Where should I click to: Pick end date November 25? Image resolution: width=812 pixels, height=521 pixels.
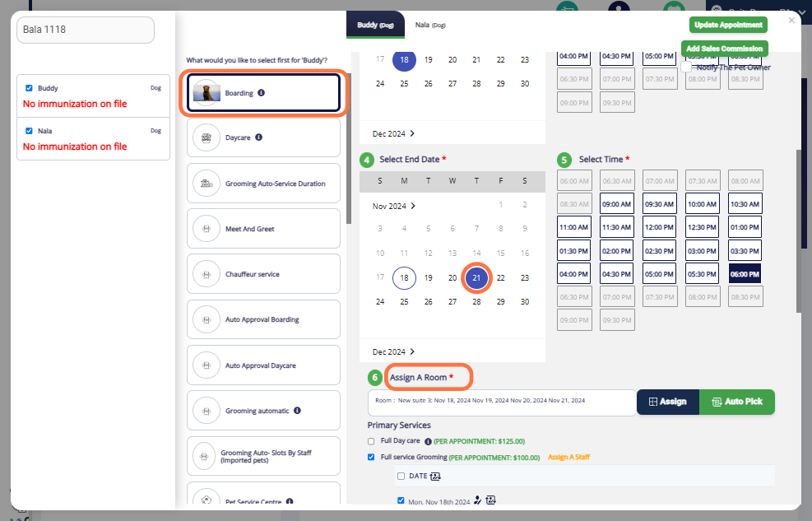coord(404,301)
